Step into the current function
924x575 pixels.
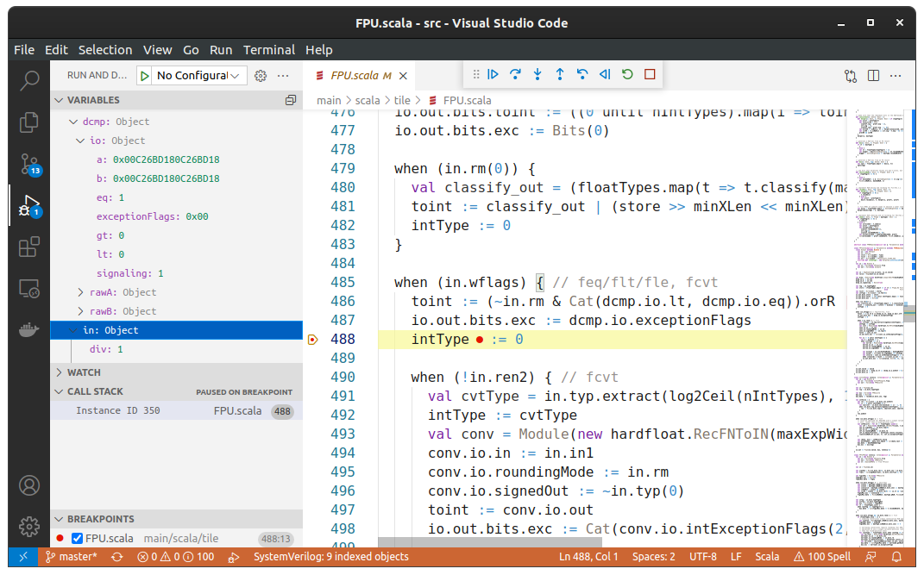(537, 75)
